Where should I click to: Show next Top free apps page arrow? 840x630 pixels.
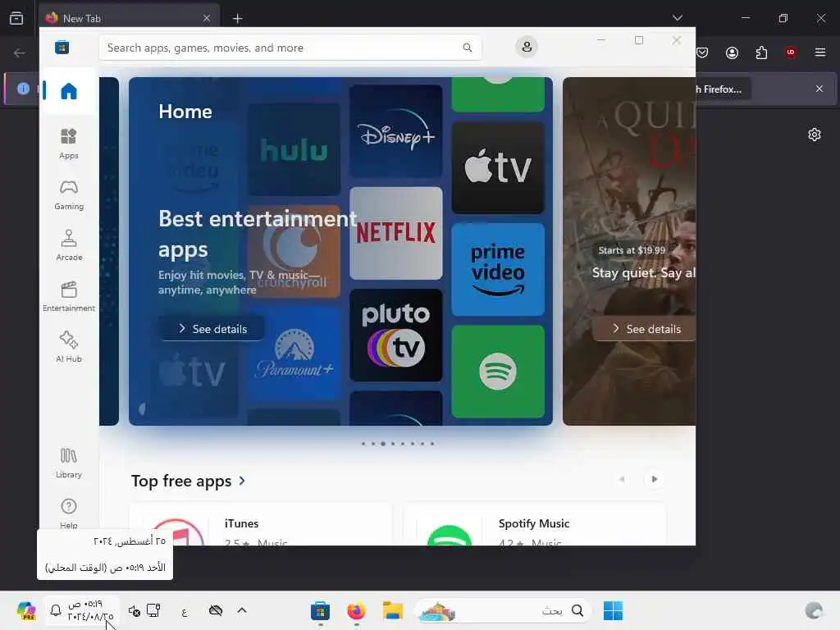(x=654, y=479)
